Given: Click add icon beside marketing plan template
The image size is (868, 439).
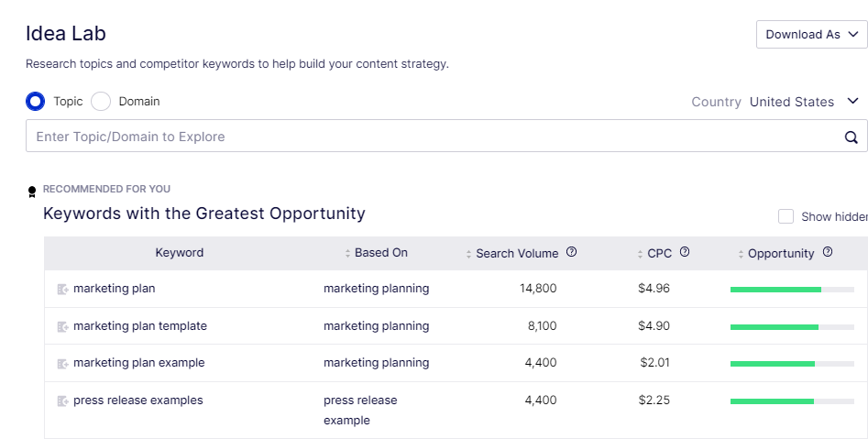Looking at the screenshot, I should point(63,327).
